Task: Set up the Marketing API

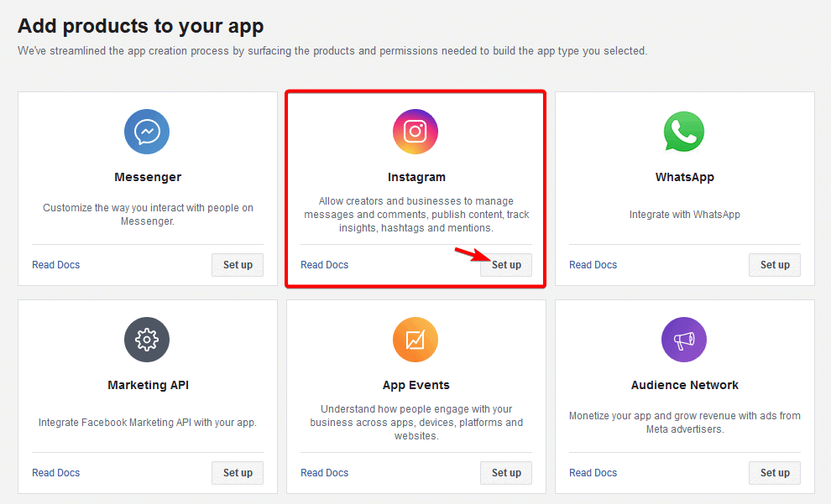Action: 237,472
